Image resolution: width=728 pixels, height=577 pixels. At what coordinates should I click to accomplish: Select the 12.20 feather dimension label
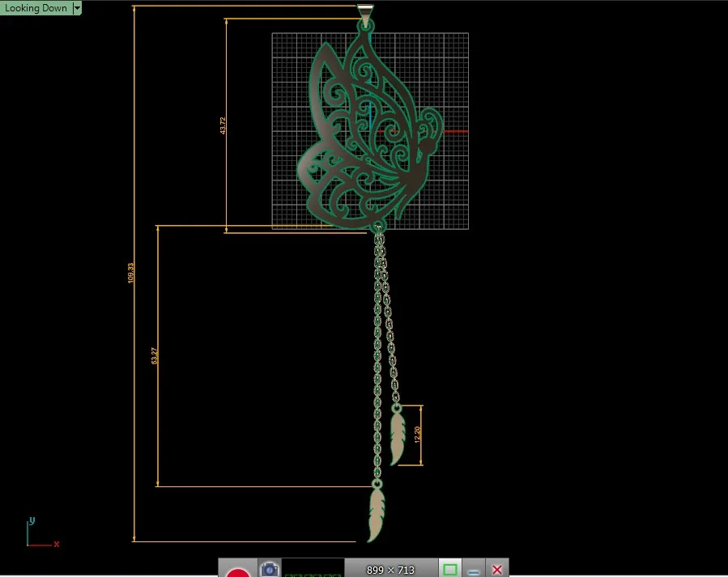(x=417, y=434)
